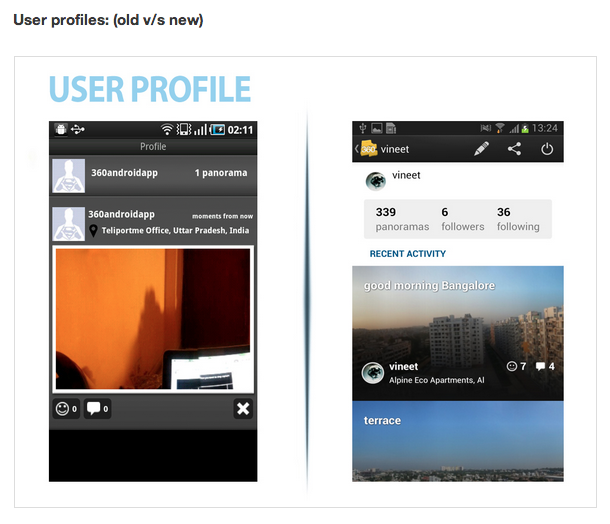Click the location pin beside Teliportme Office

point(93,231)
